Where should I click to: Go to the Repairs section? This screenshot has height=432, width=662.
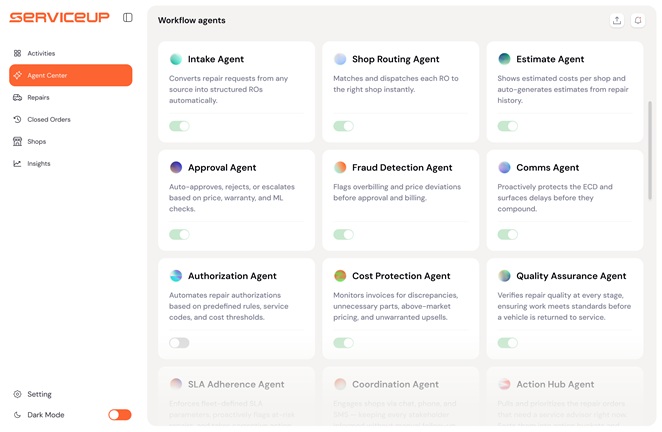(71, 98)
